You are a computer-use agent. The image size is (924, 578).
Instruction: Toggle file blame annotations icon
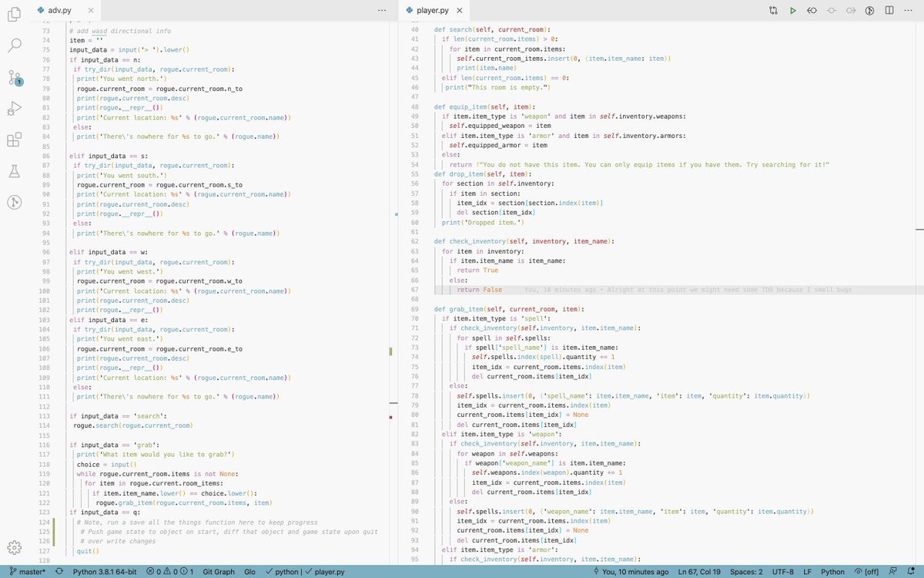tap(869, 11)
